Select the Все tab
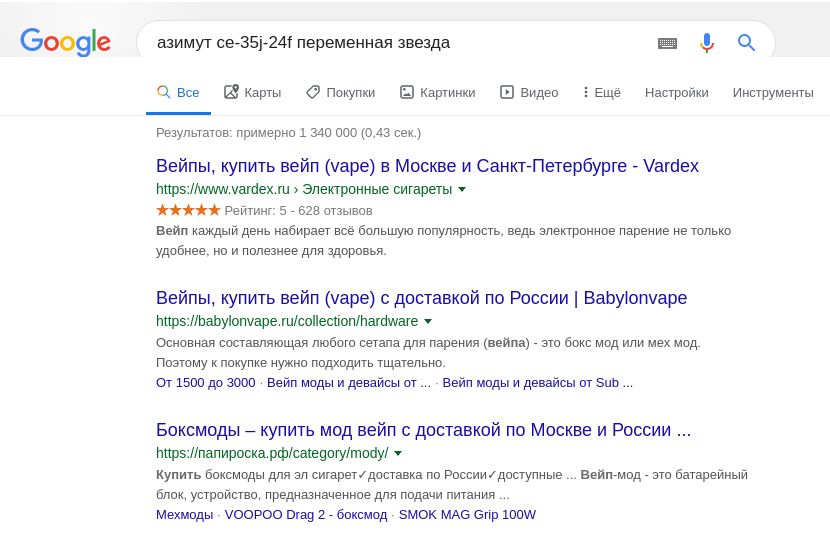 click(x=178, y=93)
